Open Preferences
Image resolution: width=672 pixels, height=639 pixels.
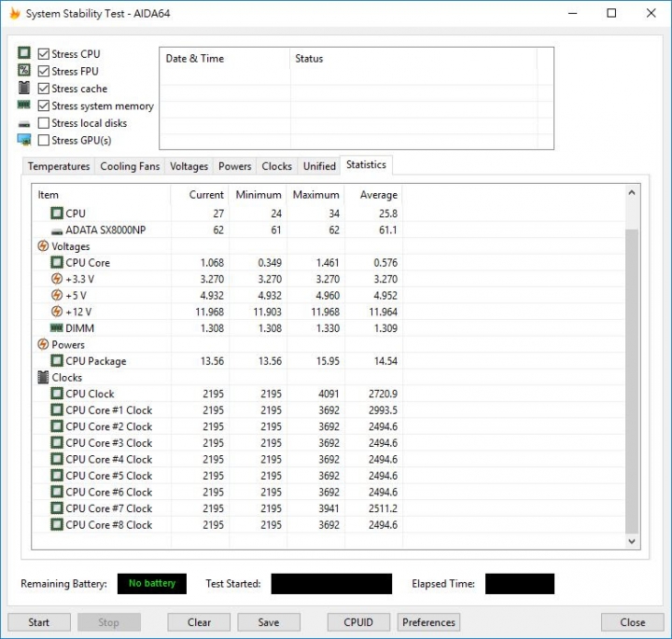(x=428, y=622)
